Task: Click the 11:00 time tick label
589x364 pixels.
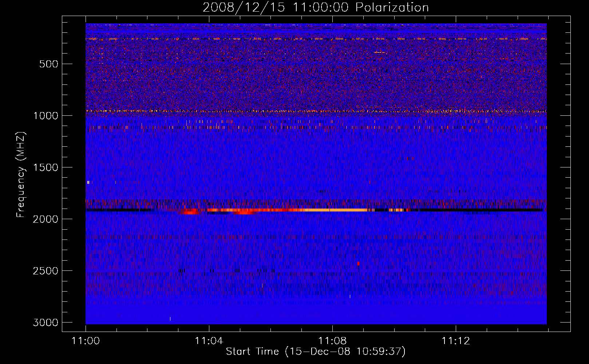Action: pos(86,341)
